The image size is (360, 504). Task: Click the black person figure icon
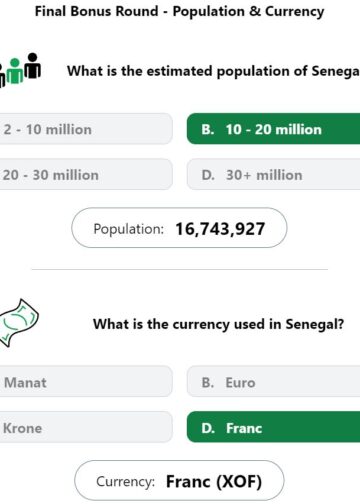(33, 65)
